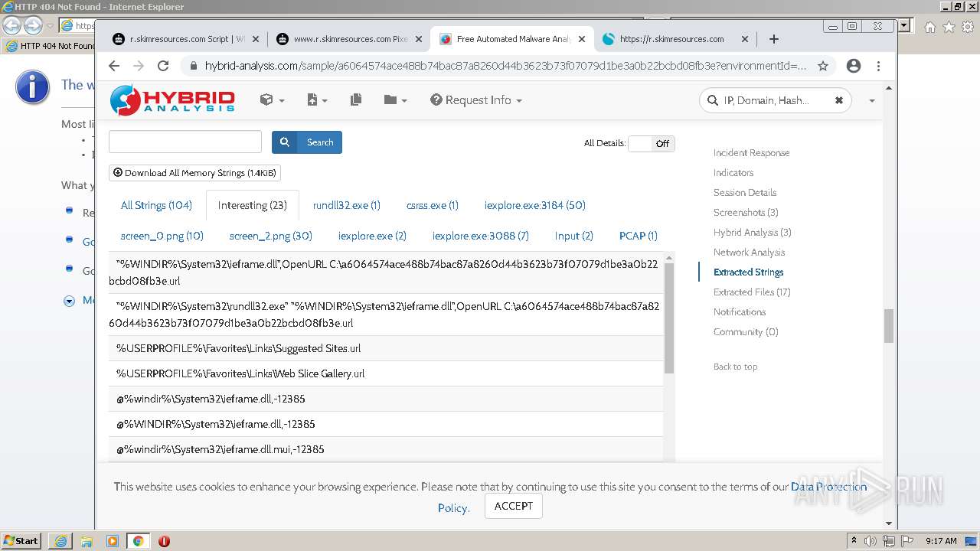Open a new Chrome tab

(773, 39)
